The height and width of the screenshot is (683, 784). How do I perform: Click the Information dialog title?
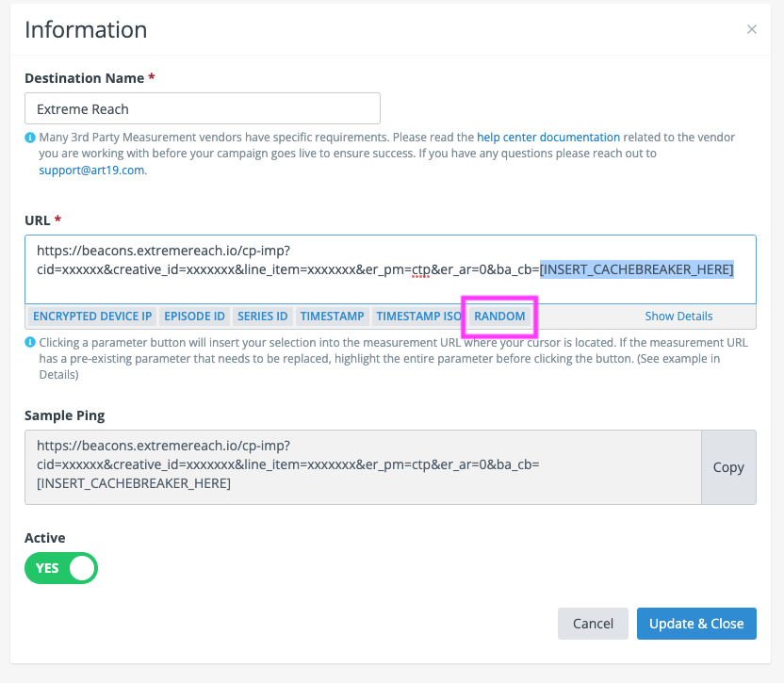point(86,30)
